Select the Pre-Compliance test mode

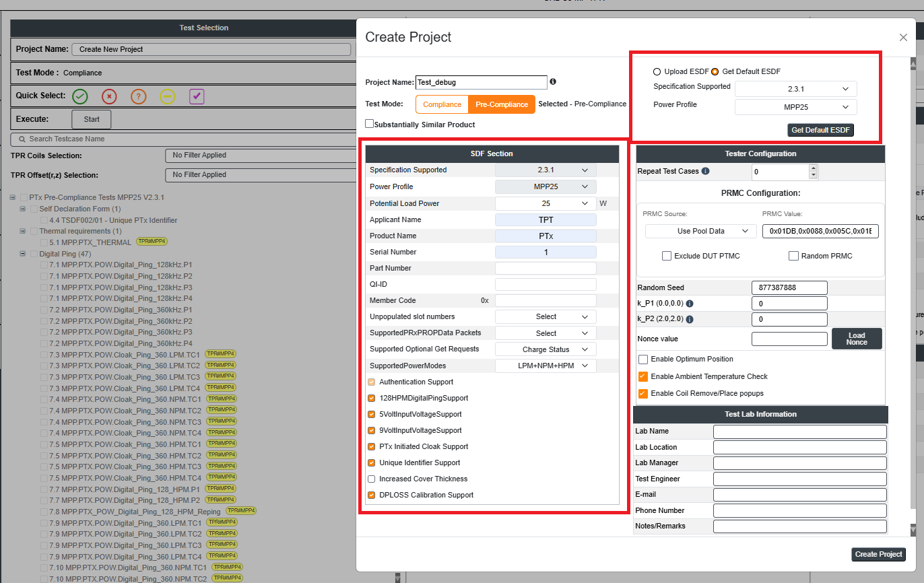pos(502,104)
